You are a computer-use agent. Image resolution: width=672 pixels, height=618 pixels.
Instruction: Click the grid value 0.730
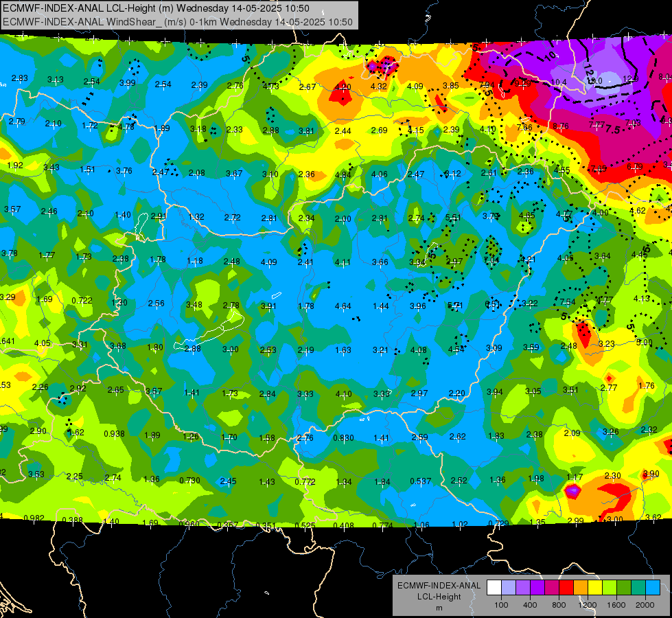pos(190,481)
